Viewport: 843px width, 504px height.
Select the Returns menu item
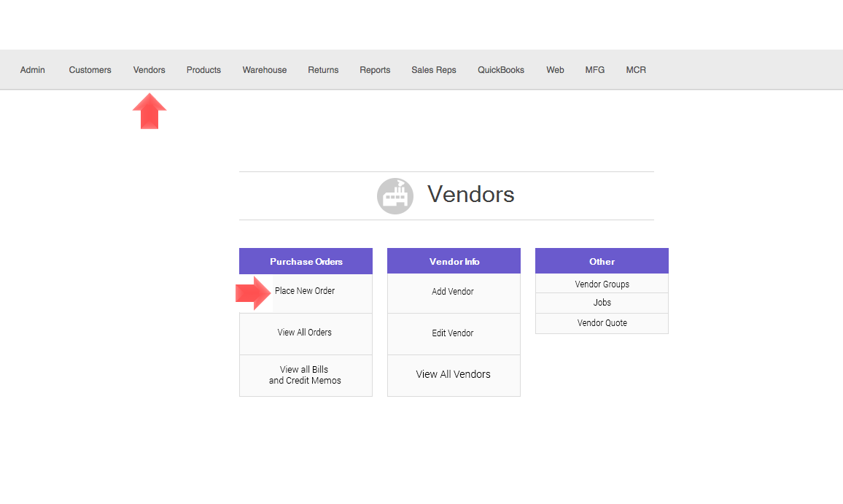pyautogui.click(x=323, y=70)
